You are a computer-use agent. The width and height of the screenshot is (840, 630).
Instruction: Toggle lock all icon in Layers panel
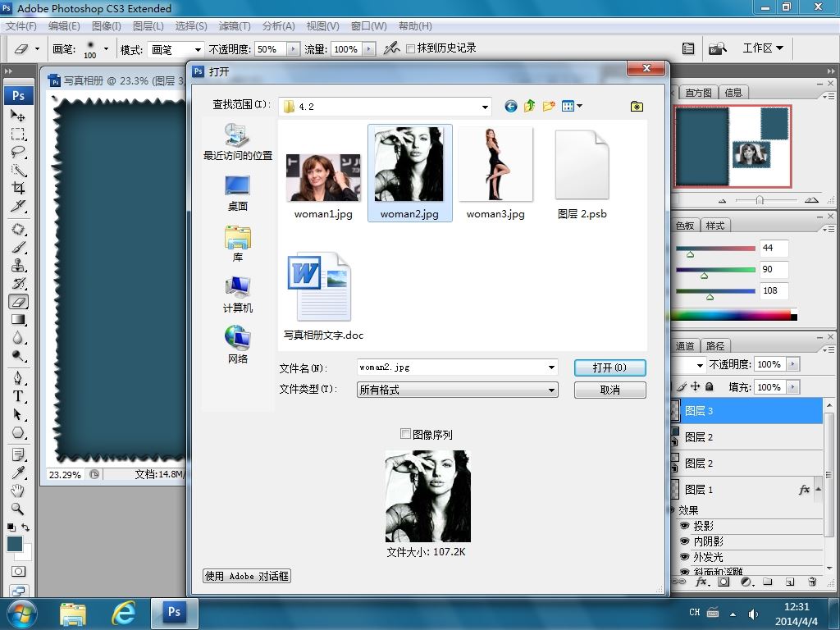710,386
